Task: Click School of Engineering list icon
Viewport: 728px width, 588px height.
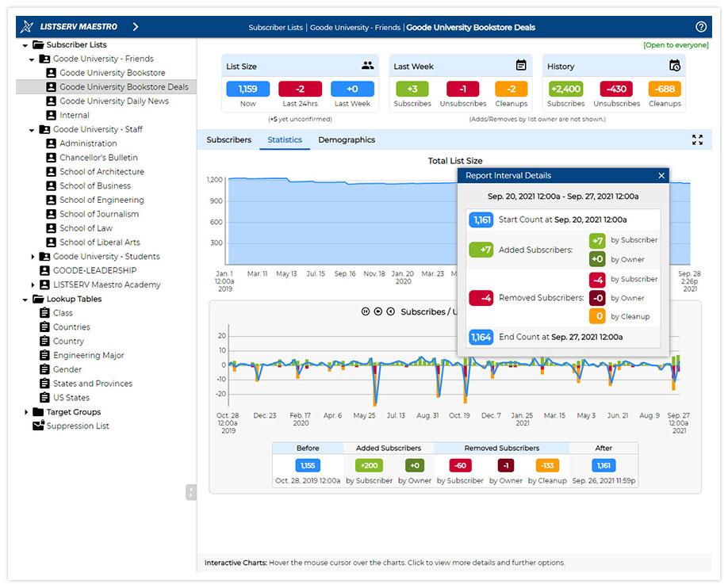Action: coord(51,200)
